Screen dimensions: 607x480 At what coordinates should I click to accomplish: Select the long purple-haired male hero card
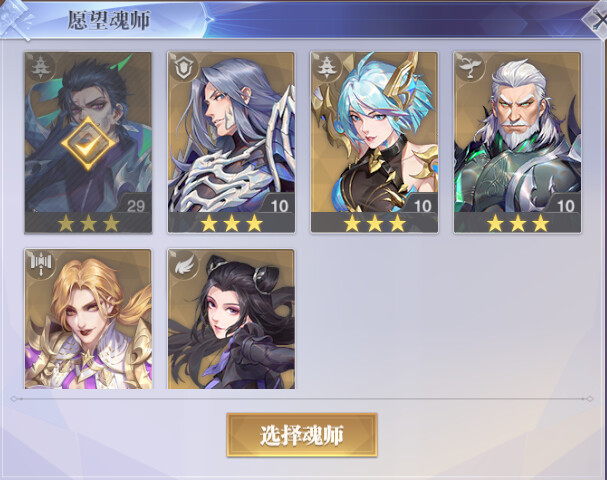[x=231, y=143]
